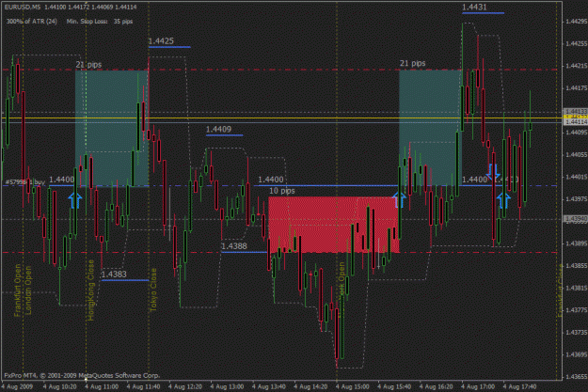Click 1.44015 on the price scale

577,177
